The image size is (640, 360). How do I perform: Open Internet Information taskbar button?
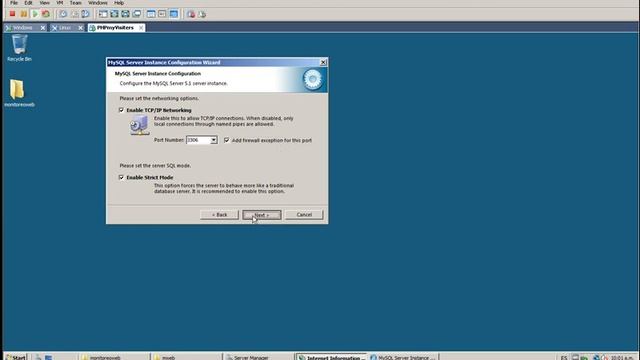tap(331, 357)
